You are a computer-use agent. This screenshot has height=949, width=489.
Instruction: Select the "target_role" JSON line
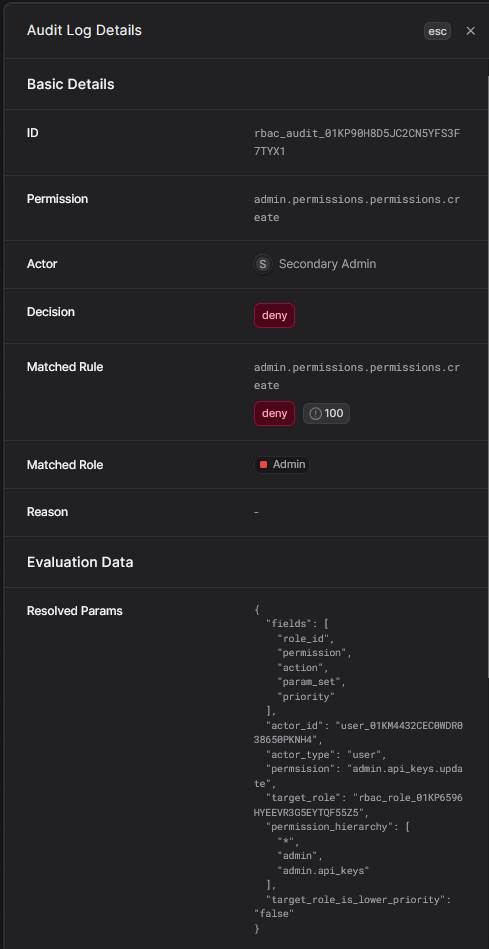358,805
